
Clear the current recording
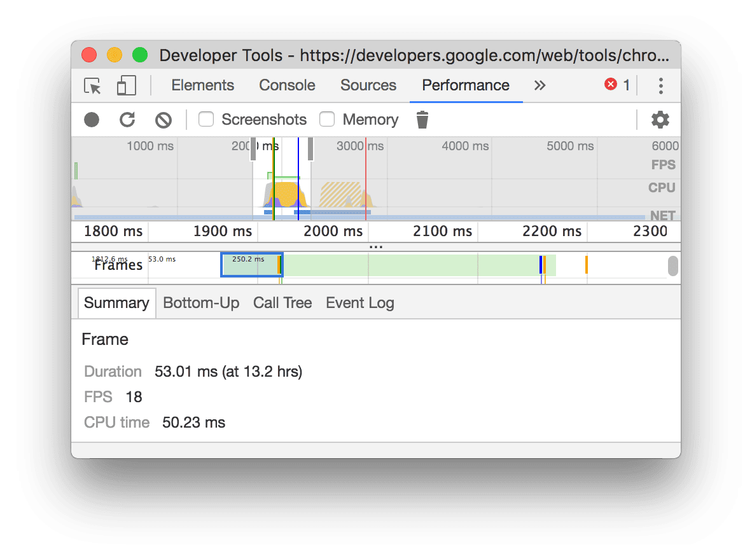[x=164, y=120]
